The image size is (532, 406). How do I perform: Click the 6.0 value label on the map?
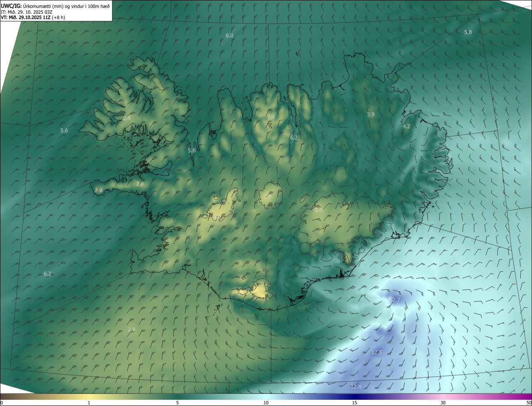[229, 36]
